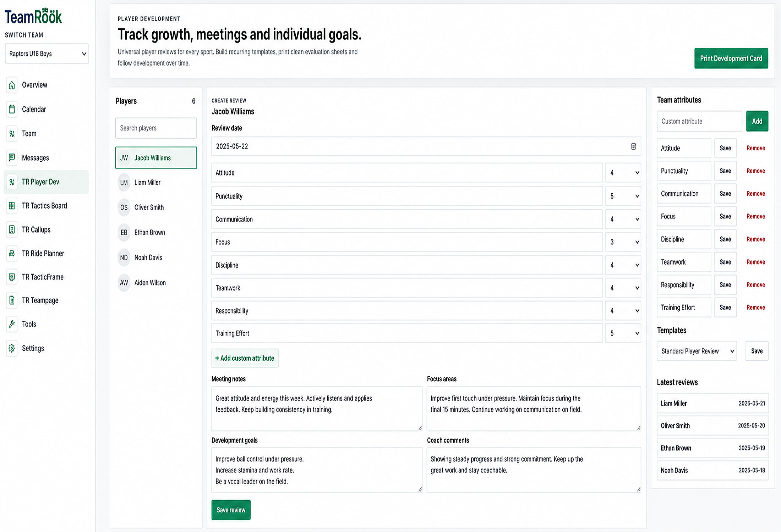Click the Discipline attribute name field in Team attributes
This screenshot has height=532, width=781.
[x=684, y=239]
